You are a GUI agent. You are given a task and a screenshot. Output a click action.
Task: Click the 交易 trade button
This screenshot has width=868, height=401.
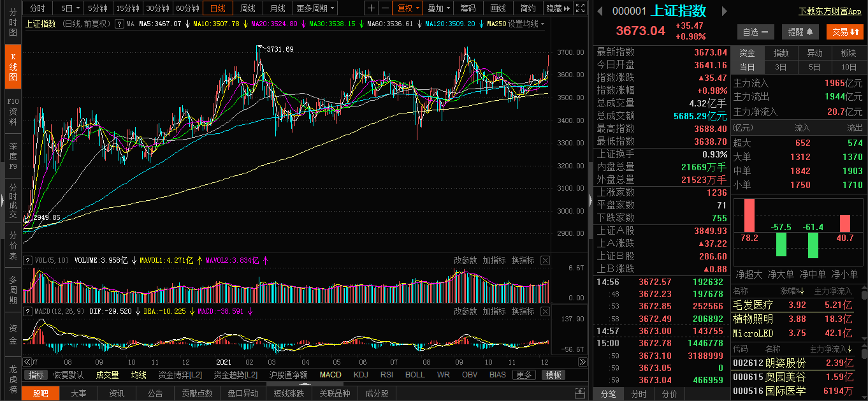(844, 32)
